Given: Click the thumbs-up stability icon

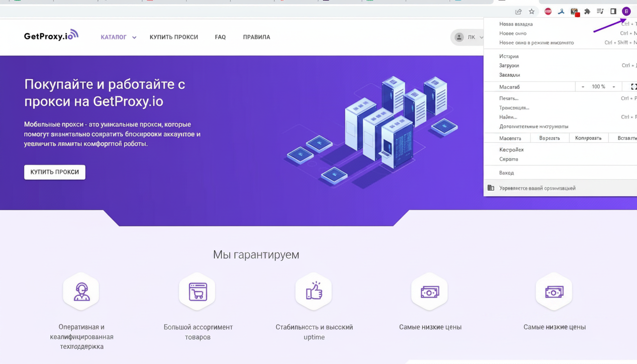Looking at the screenshot, I should point(314,292).
